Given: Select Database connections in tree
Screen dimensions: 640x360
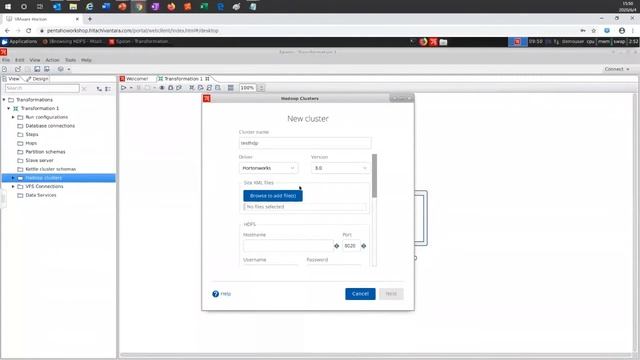Looking at the screenshot, I should 50,126.
